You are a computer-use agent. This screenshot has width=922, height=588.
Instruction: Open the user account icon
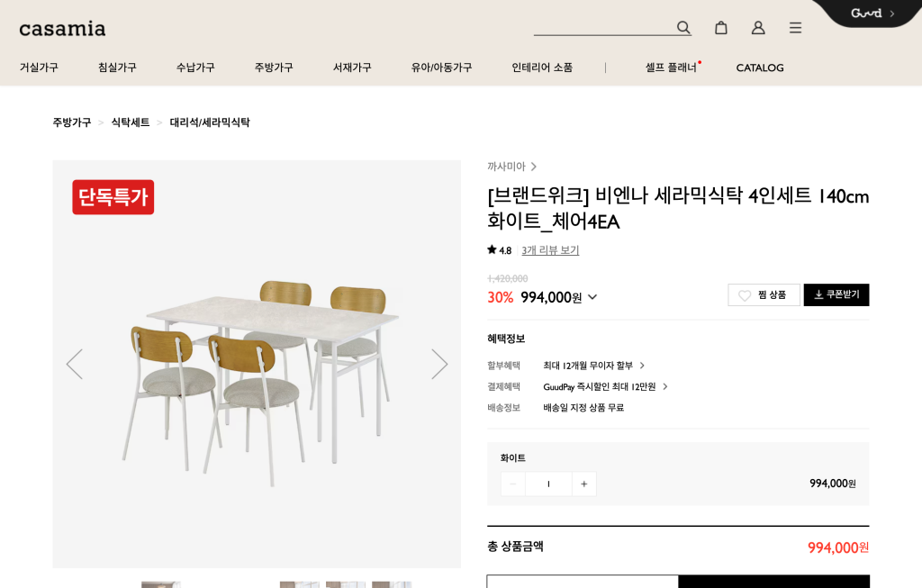click(758, 28)
